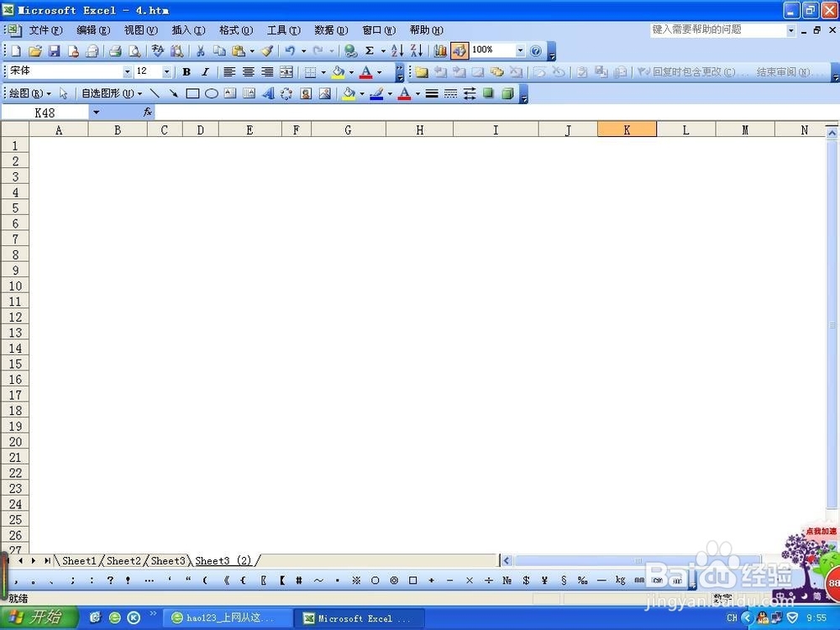Select column K header
Viewport: 840px width, 630px height.
(x=627, y=129)
